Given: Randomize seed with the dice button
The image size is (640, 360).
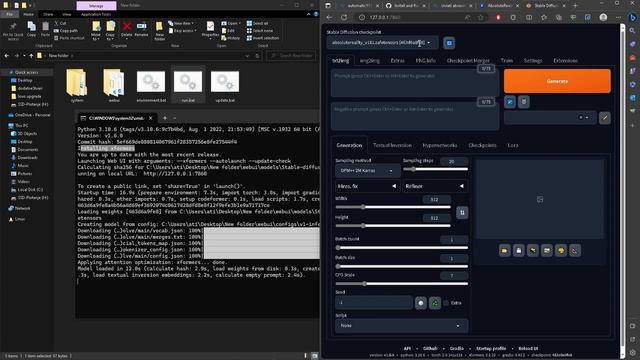Looking at the screenshot, I should [421, 303].
